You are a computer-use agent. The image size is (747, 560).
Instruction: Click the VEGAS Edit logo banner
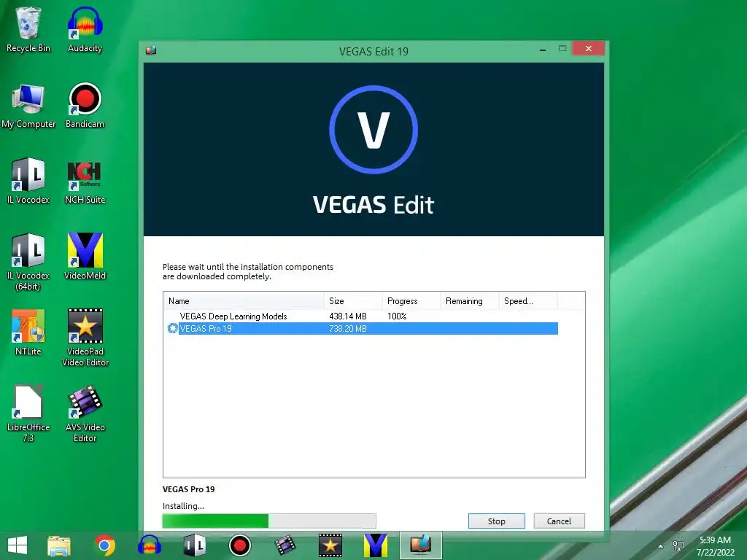point(373,149)
